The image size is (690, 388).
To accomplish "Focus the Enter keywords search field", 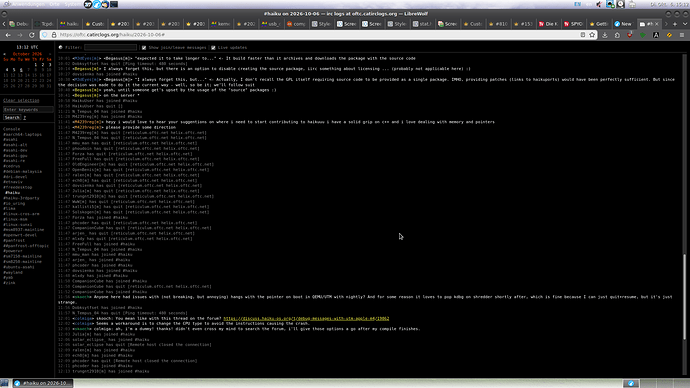I will [x=28, y=110].
